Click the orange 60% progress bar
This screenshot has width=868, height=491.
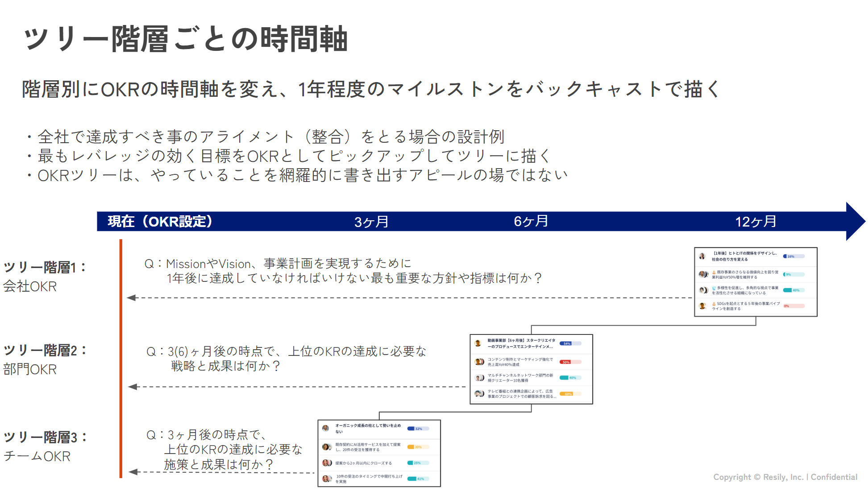(570, 394)
